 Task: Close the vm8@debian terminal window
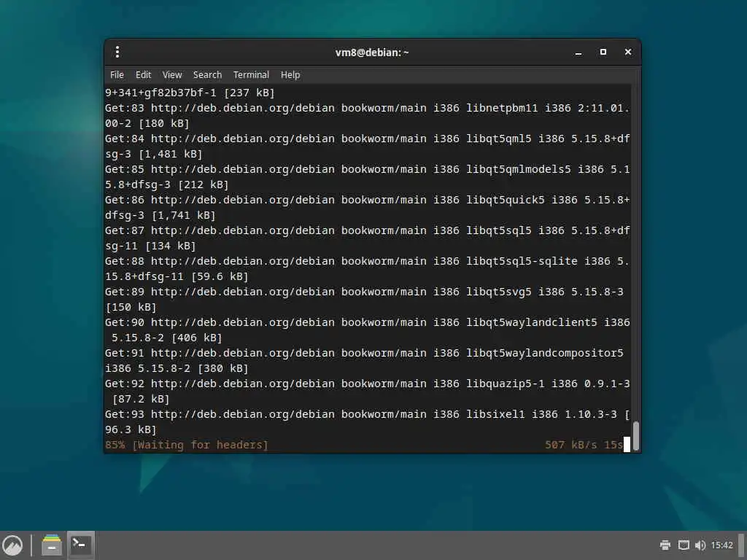pos(628,52)
